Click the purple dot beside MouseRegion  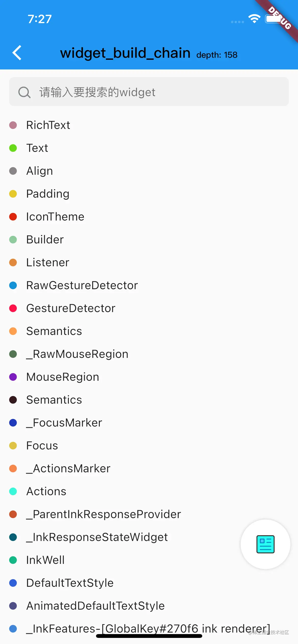point(13,377)
